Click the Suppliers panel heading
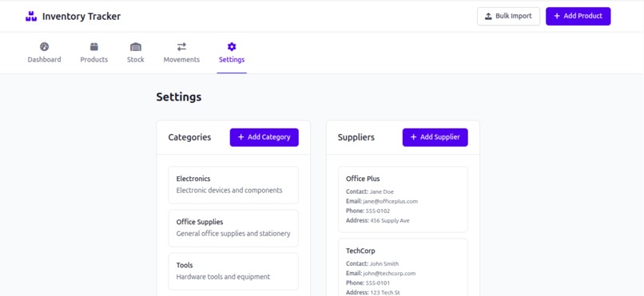Viewport: 644px width, 296px height. click(356, 137)
